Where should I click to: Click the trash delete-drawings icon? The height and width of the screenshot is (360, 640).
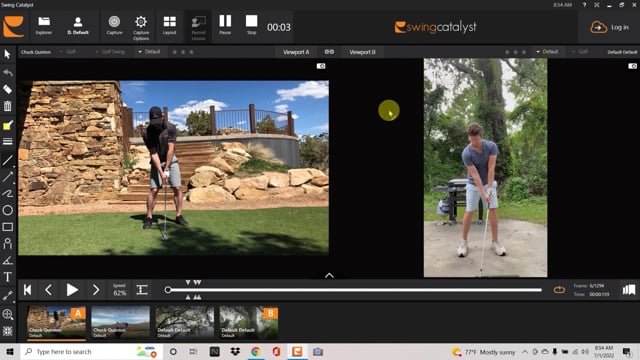tap(7, 106)
